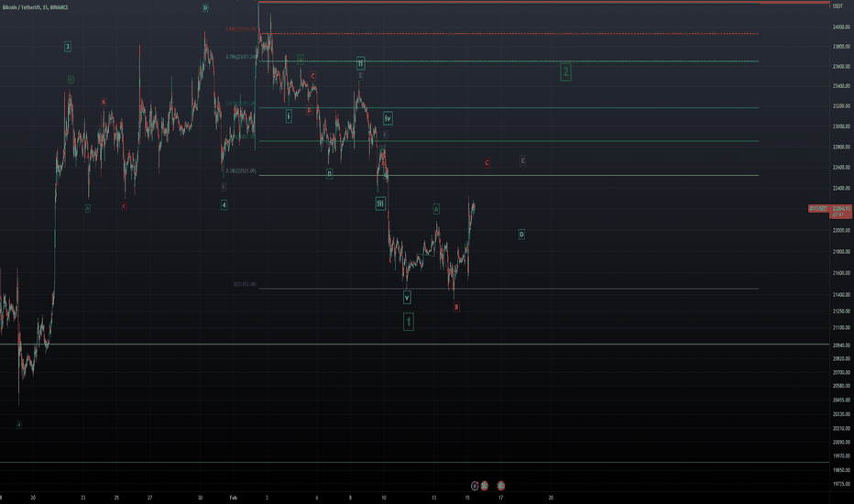Select the 0(21452.48) Fibonacci level label
The height and width of the screenshot is (504, 854).
(245, 284)
